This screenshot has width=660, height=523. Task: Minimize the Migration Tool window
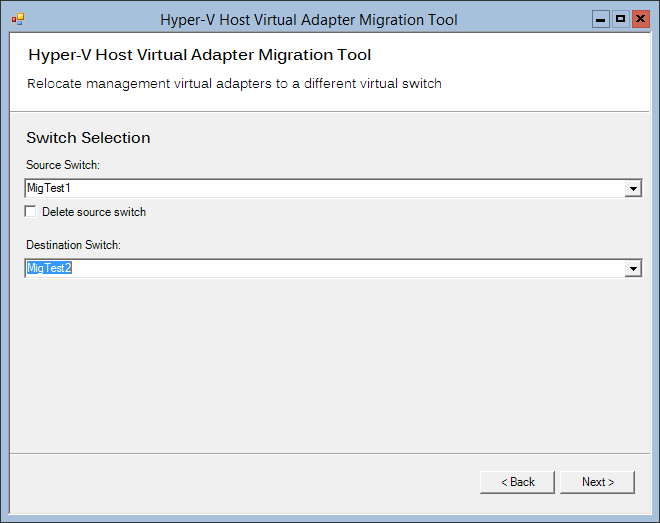pyautogui.click(x=601, y=19)
